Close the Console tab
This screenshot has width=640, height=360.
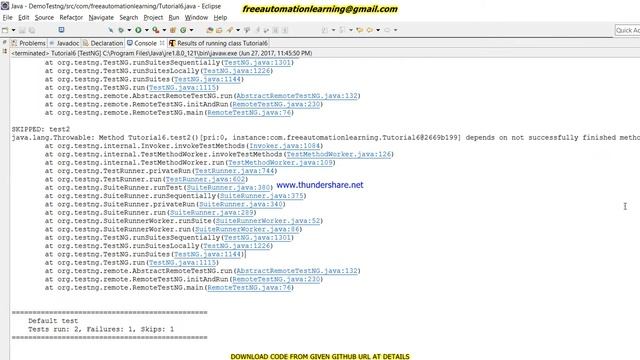click(x=162, y=43)
